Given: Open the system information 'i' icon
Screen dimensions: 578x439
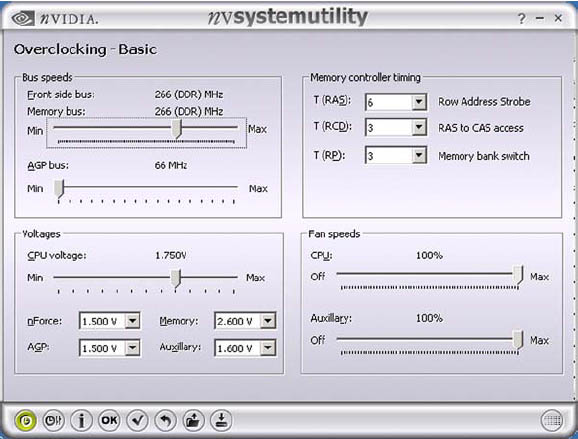Looking at the screenshot, I should click(81, 420).
